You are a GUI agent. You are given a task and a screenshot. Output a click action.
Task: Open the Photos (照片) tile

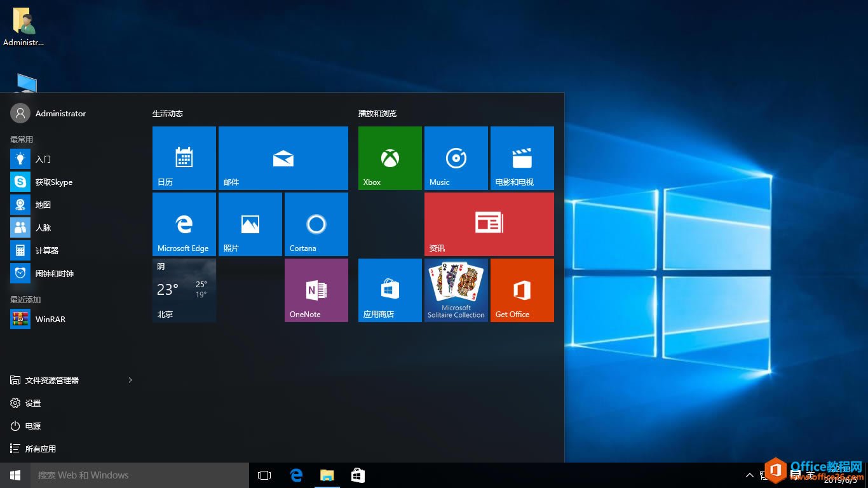(250, 224)
